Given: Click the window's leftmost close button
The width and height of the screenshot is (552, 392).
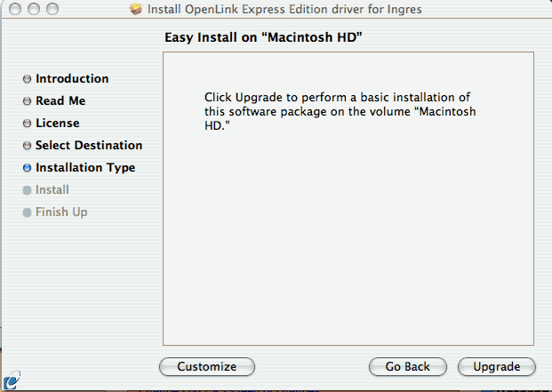Looking at the screenshot, I should pyautogui.click(x=15, y=9).
